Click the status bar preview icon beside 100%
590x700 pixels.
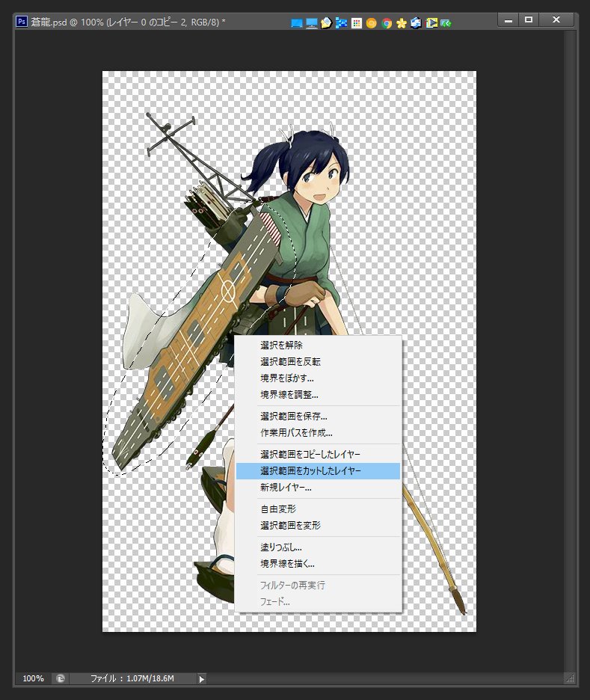point(61,678)
